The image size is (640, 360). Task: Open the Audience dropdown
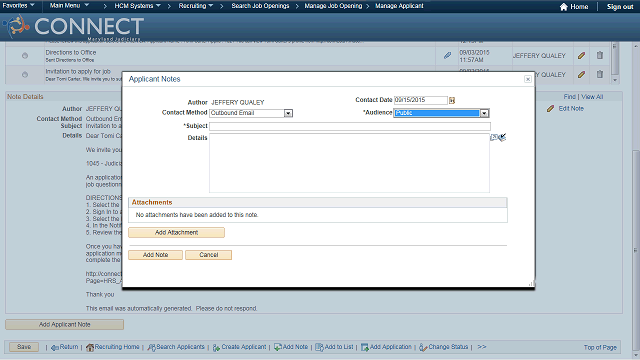(484, 113)
